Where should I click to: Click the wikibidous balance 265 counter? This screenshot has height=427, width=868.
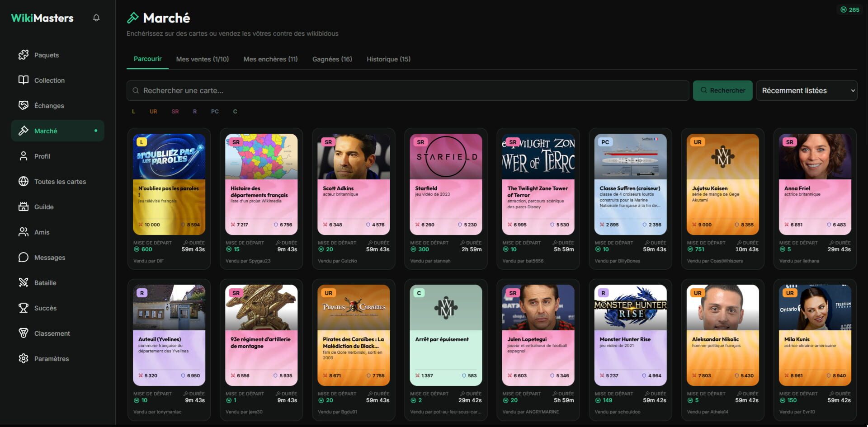(x=850, y=9)
